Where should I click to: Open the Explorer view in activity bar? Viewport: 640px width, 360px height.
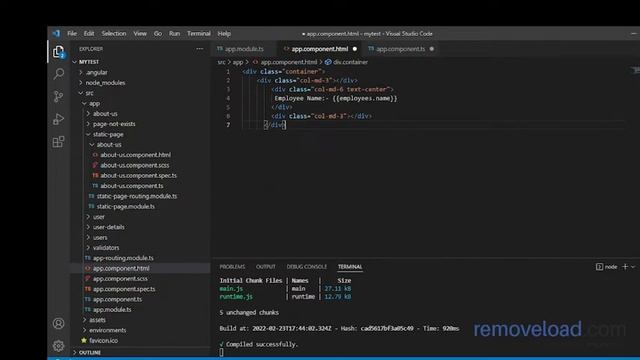(x=58, y=52)
